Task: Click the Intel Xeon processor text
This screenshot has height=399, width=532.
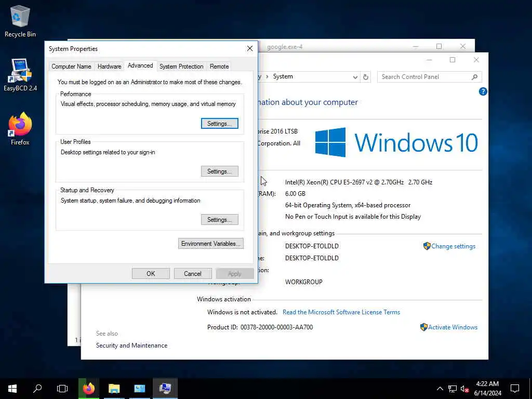Action: click(358, 182)
